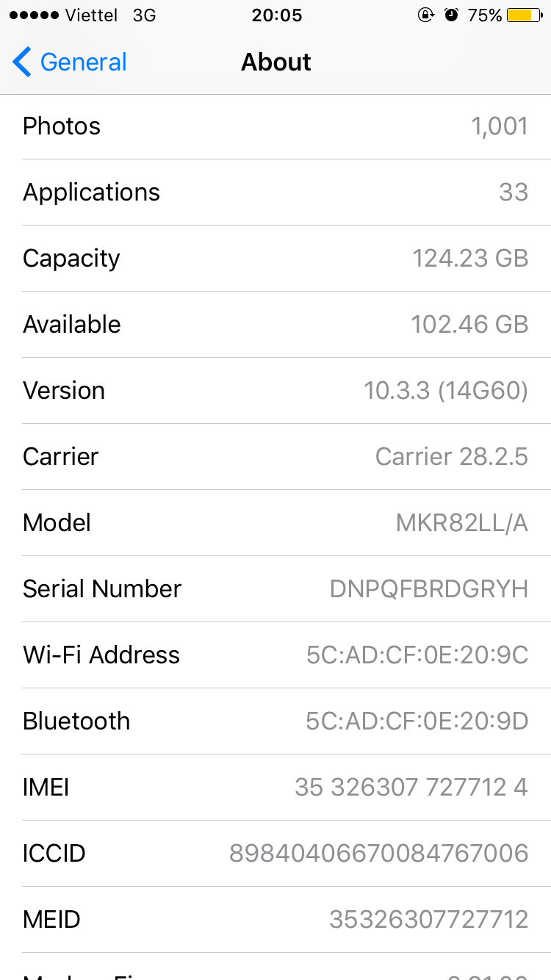Tap the ICCID number row
This screenshot has height=980, width=551.
point(275,854)
